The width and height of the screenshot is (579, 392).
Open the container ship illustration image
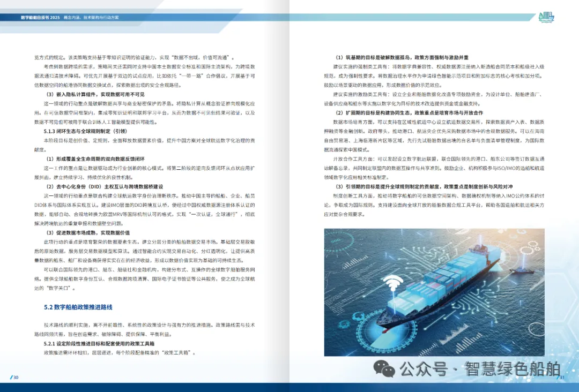[434, 292]
